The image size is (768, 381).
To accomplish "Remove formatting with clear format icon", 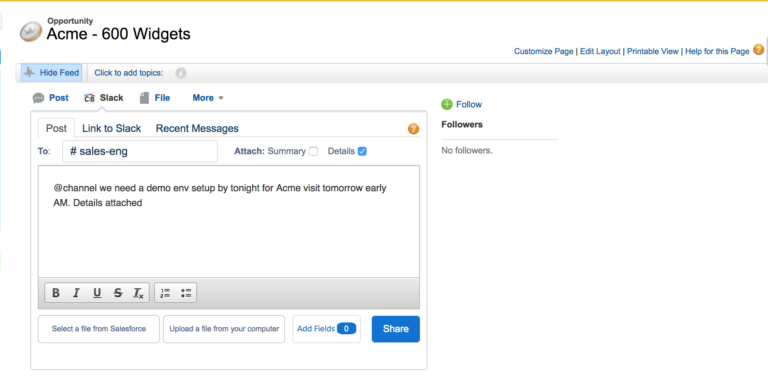I will pyautogui.click(x=138, y=293).
